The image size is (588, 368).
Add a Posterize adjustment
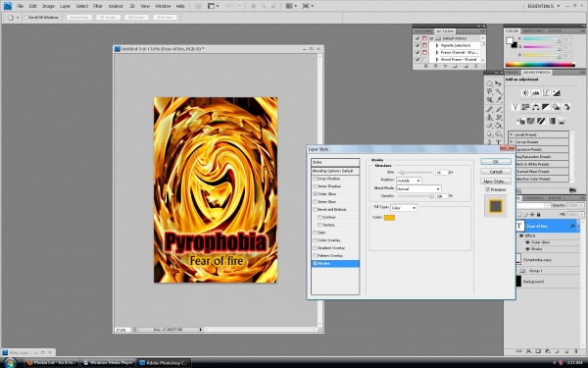[530, 121]
